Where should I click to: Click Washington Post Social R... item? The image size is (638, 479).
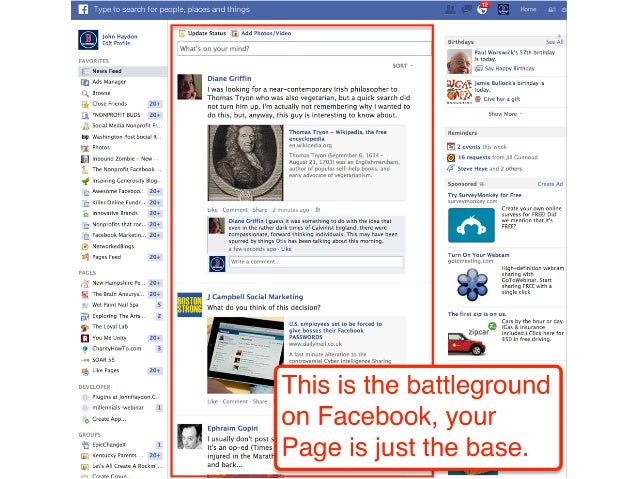click(x=127, y=137)
